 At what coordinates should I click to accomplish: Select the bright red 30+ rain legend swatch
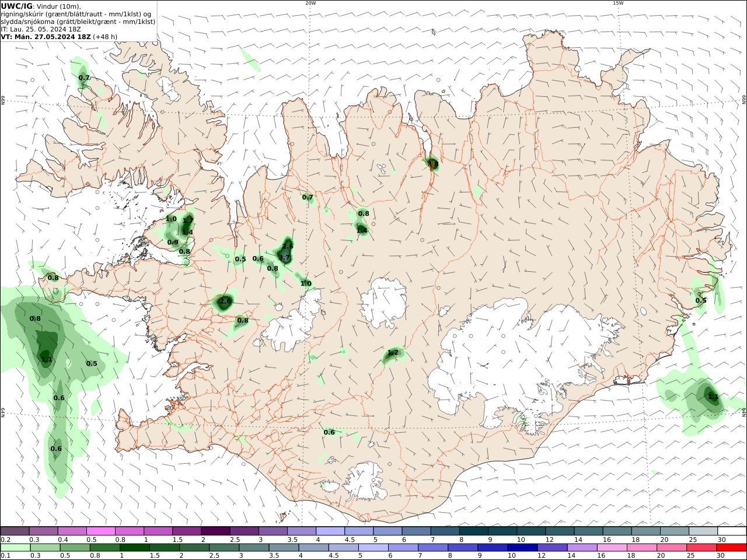[x=731, y=548]
